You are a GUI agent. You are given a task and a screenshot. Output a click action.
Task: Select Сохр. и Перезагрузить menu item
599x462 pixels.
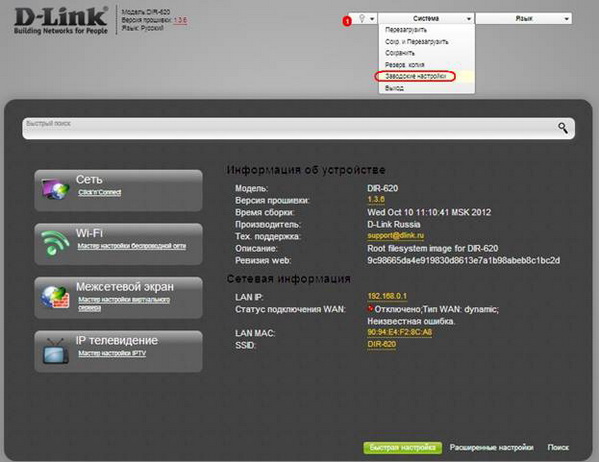(416, 41)
